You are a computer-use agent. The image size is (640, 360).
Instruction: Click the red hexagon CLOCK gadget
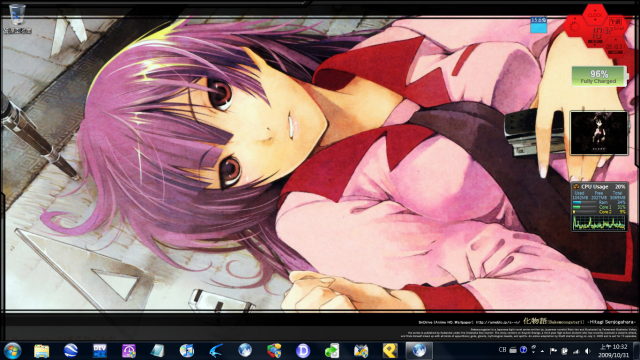pyautogui.click(x=595, y=15)
